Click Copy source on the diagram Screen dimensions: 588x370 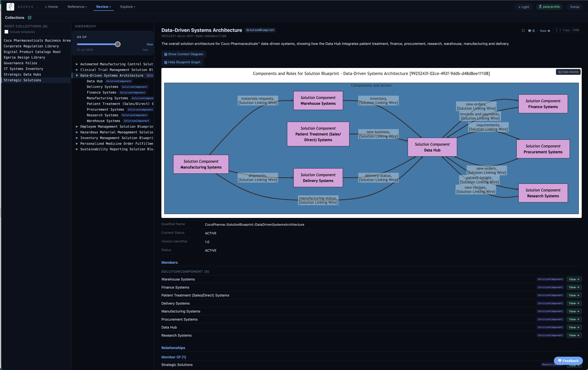[x=568, y=72]
